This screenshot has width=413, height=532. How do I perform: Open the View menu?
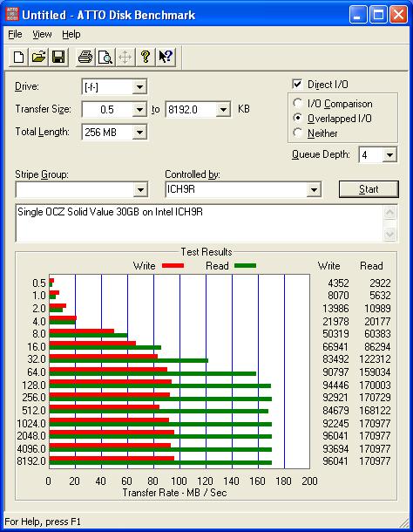pos(42,34)
